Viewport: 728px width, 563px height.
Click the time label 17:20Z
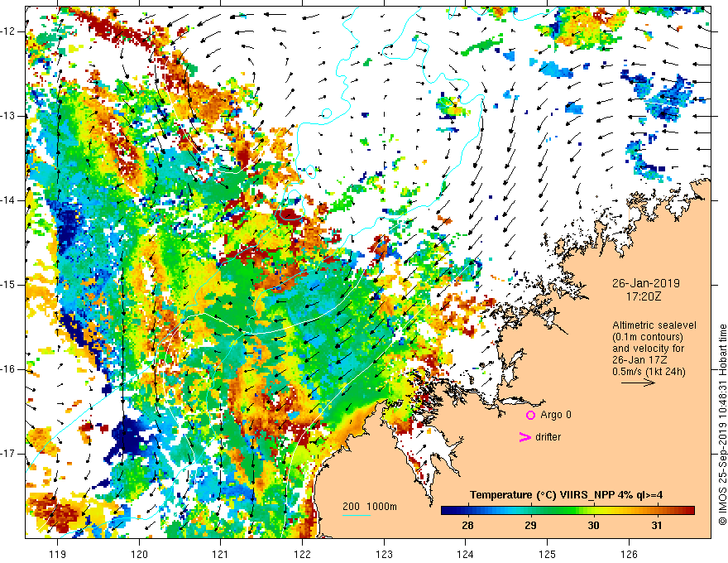(x=643, y=296)
